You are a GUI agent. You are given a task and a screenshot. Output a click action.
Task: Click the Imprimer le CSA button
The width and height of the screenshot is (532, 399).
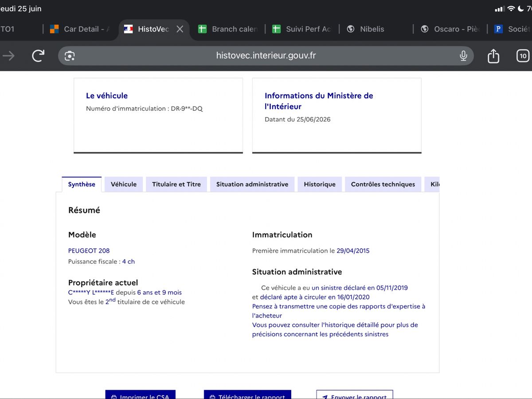tap(141, 395)
